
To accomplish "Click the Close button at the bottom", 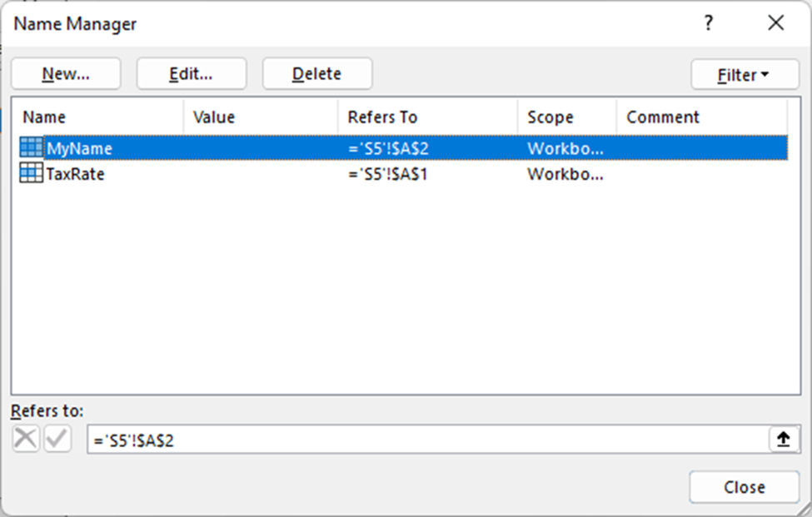I will tap(744, 487).
